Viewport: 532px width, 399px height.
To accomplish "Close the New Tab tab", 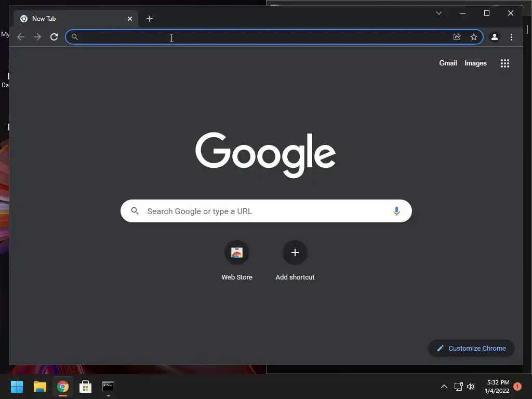I will click(129, 19).
